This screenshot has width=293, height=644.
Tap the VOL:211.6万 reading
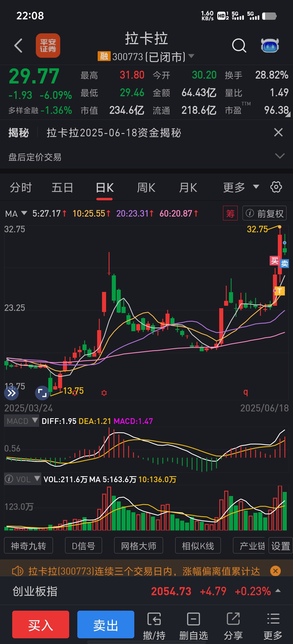pyautogui.click(x=65, y=479)
